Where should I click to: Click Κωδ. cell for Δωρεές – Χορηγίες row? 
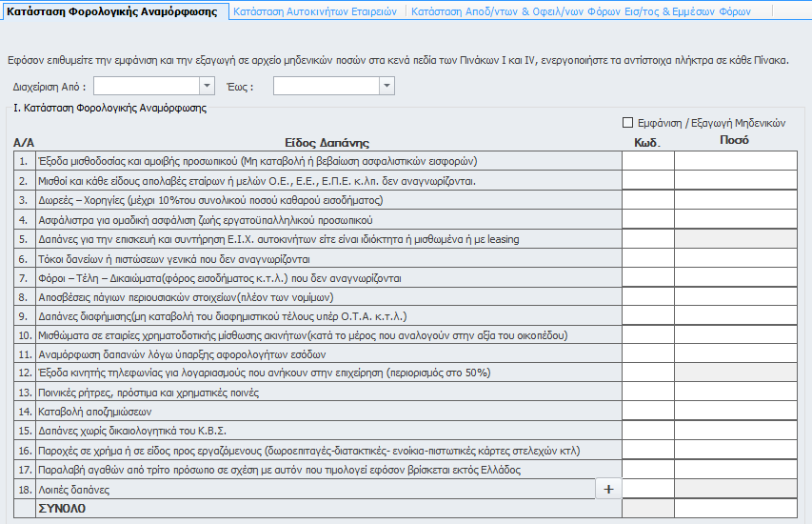coord(648,200)
